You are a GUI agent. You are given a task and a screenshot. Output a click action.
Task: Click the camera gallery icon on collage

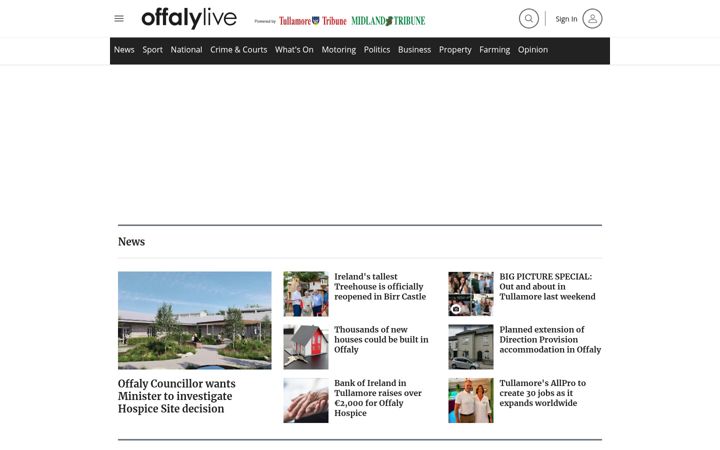[456, 309]
